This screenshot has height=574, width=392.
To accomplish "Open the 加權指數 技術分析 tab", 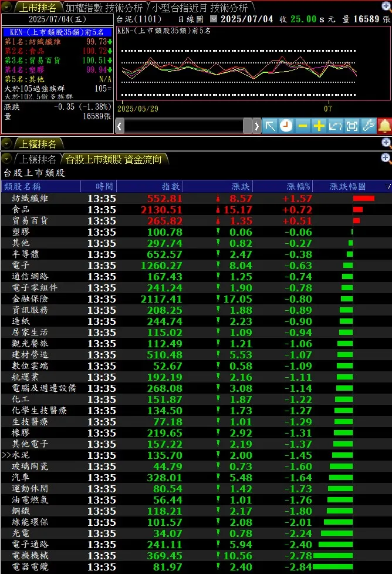I will pyautogui.click(x=104, y=7).
